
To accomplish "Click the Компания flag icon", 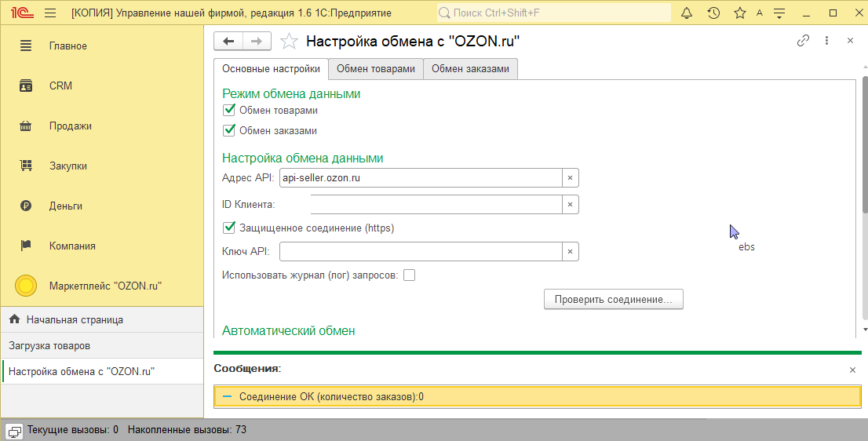I will pyautogui.click(x=25, y=246).
